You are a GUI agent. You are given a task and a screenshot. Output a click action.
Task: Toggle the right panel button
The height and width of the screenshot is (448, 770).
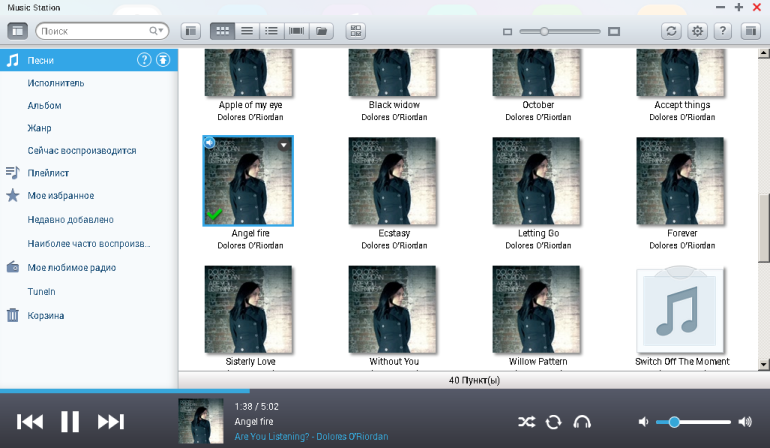[x=751, y=31]
